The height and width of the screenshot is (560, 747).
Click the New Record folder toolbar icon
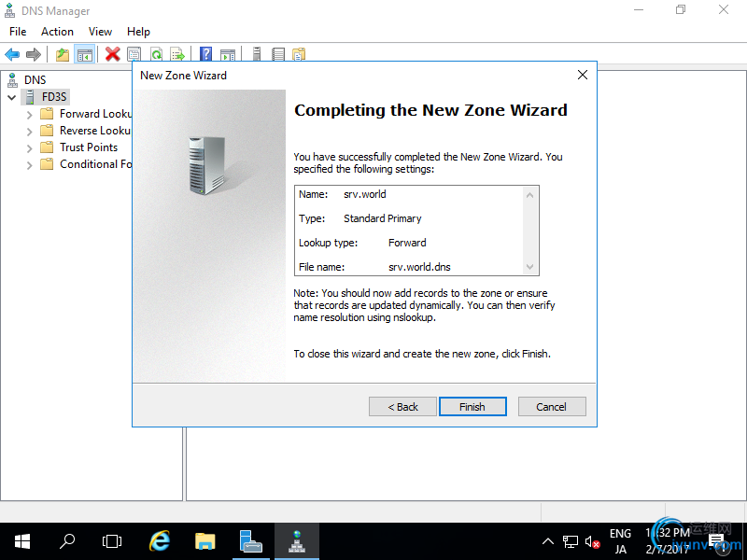(x=299, y=54)
